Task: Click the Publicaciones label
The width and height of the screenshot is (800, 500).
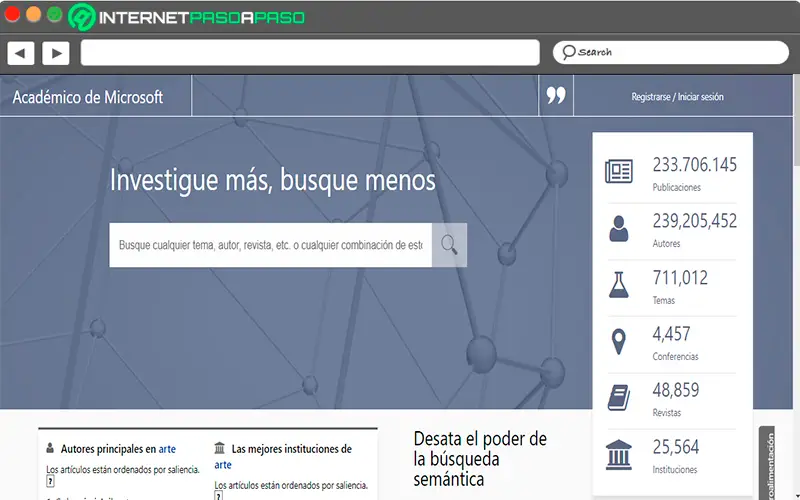Action: pyautogui.click(x=677, y=187)
